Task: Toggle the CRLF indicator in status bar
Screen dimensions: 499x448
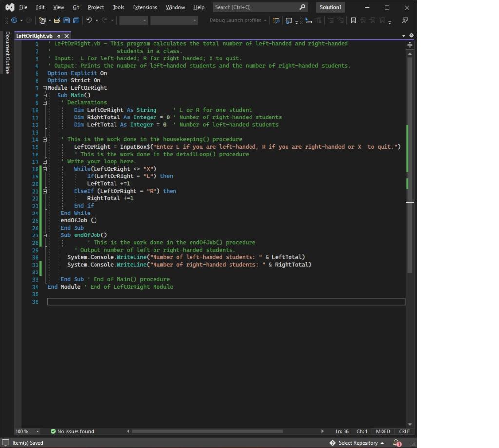Action: pos(404,431)
